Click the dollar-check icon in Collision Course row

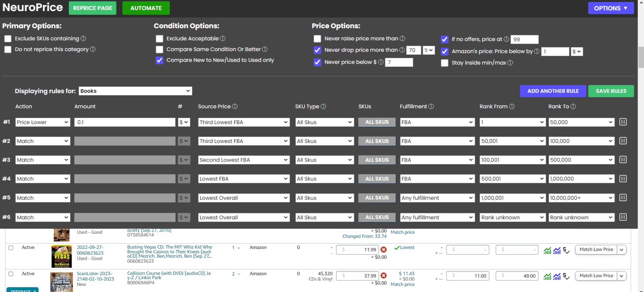(x=566, y=277)
